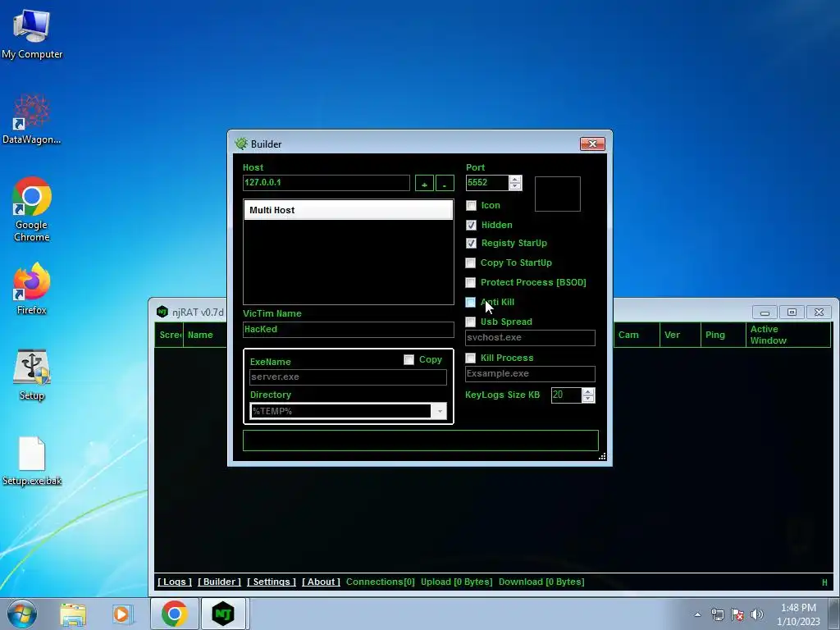Toggle the Copy checkbox near ExeName
This screenshot has width=840, height=630.
point(409,359)
